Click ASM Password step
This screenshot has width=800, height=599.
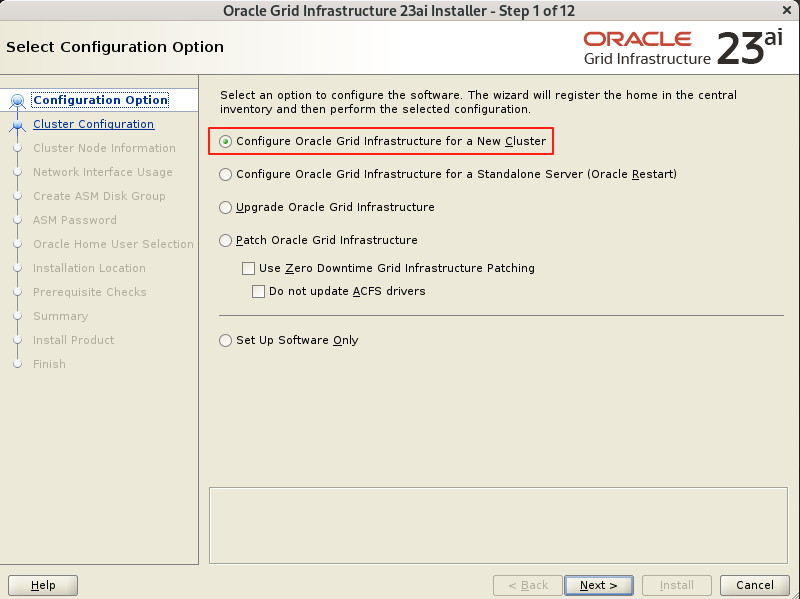tap(74, 220)
